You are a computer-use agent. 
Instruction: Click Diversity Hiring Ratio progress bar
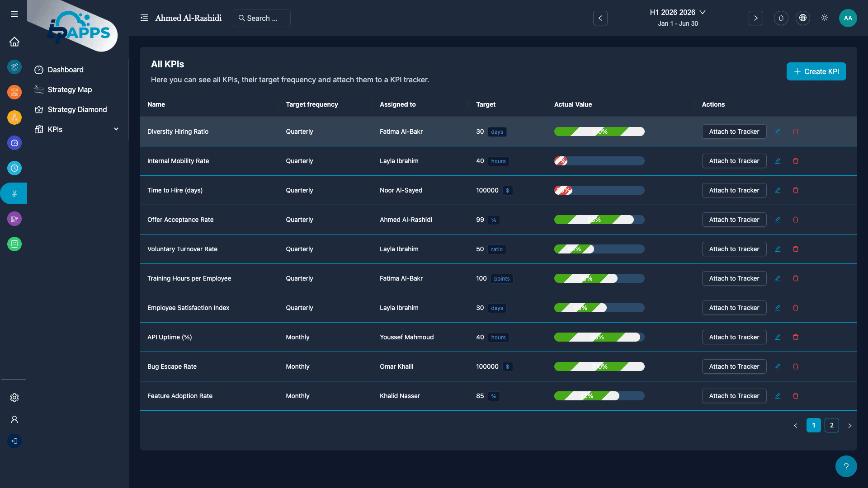tap(599, 131)
